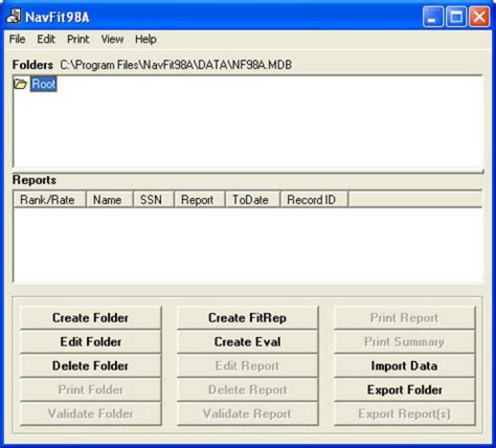Sort reports by Rank/Rate column header
Viewport: 496px width, 448px height.
pos(48,200)
